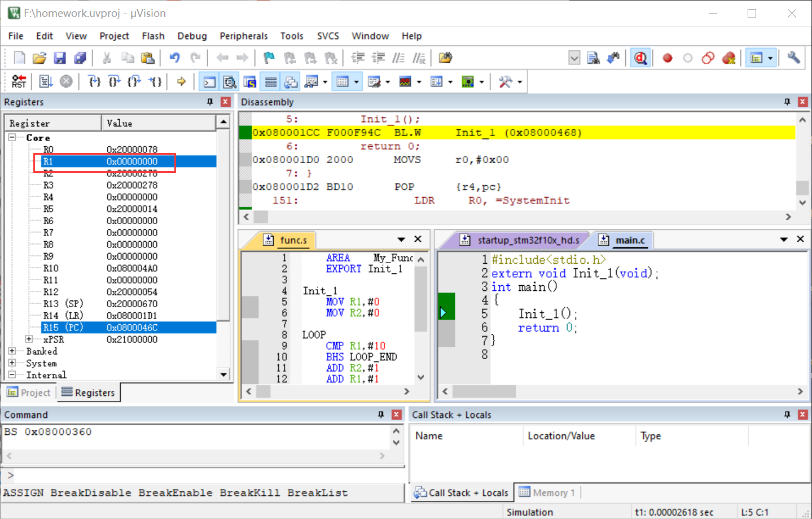The image size is (812, 519).
Task: Click the Stop execution icon
Action: click(x=66, y=81)
